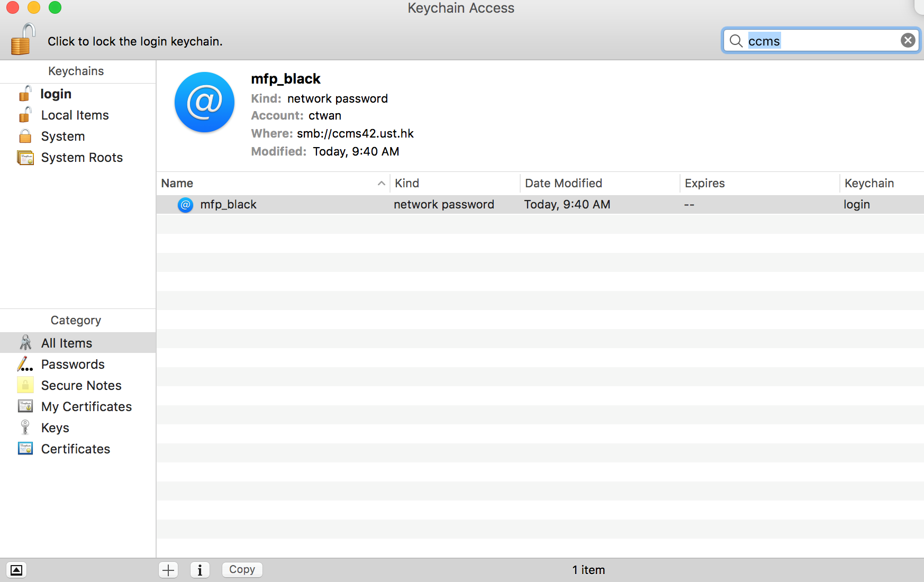This screenshot has height=582, width=924.
Task: Select the login keychain
Action: [x=56, y=94]
